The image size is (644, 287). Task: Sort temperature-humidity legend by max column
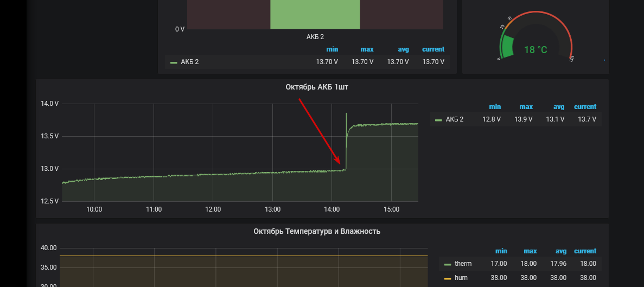(530, 251)
